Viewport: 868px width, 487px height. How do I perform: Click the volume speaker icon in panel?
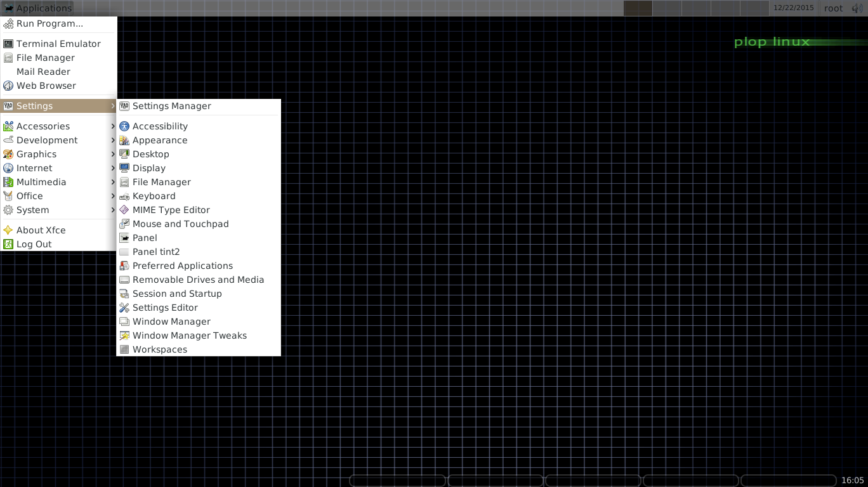[857, 8]
